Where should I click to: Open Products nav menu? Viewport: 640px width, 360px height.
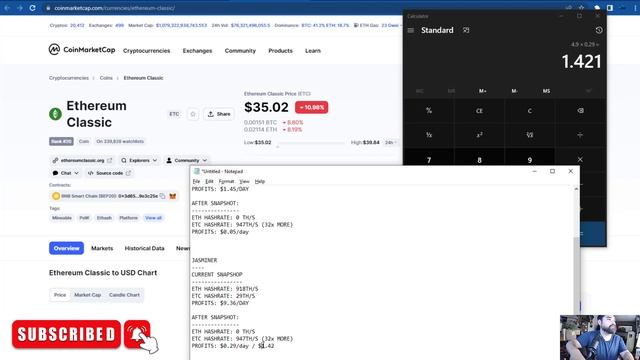point(280,51)
